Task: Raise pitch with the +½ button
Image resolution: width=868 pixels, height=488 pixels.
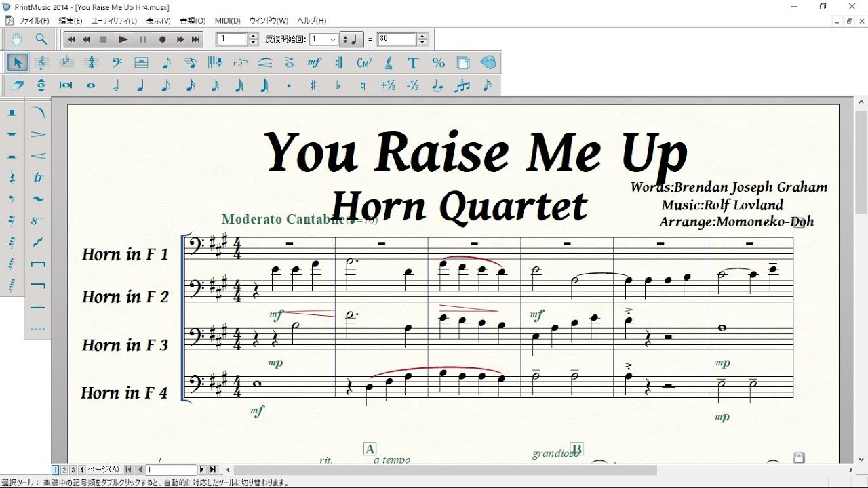Action: [x=389, y=86]
